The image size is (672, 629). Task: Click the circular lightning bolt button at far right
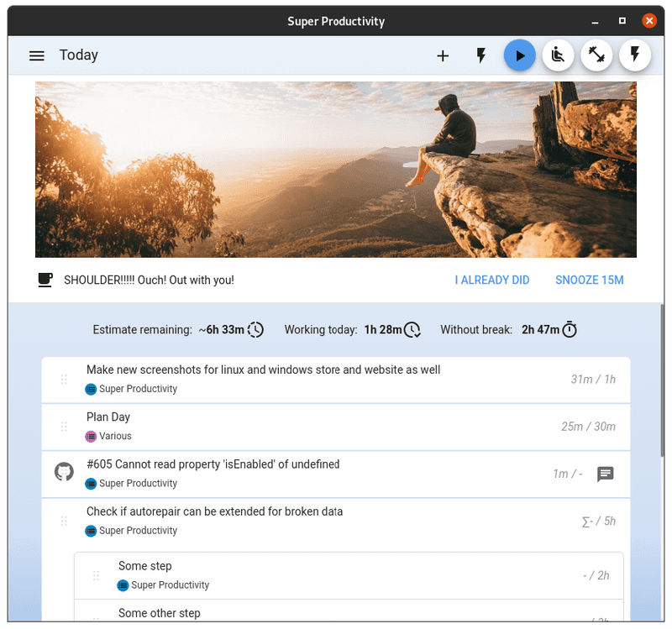(635, 55)
